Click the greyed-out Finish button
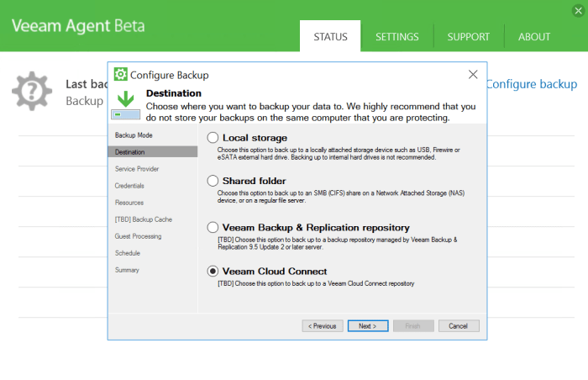The image size is (588, 380). click(x=413, y=326)
